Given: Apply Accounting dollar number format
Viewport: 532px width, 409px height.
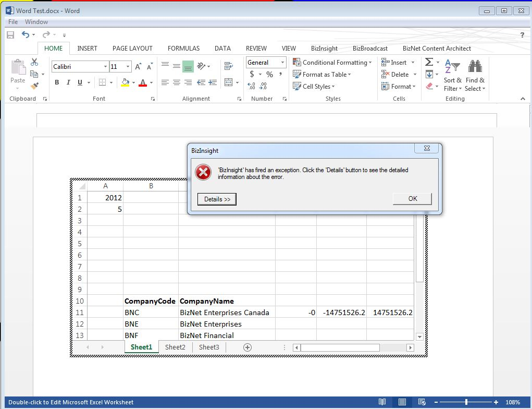Looking at the screenshot, I should point(252,74).
